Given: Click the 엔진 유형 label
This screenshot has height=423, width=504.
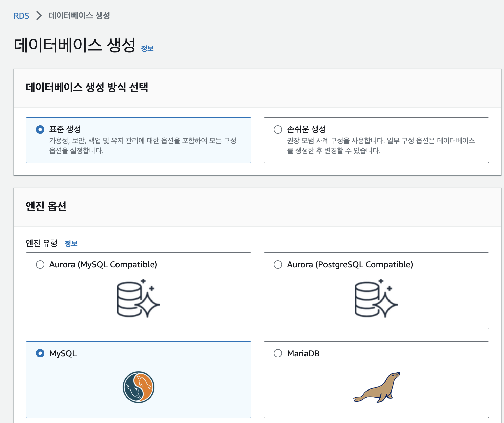Looking at the screenshot, I should point(42,243).
